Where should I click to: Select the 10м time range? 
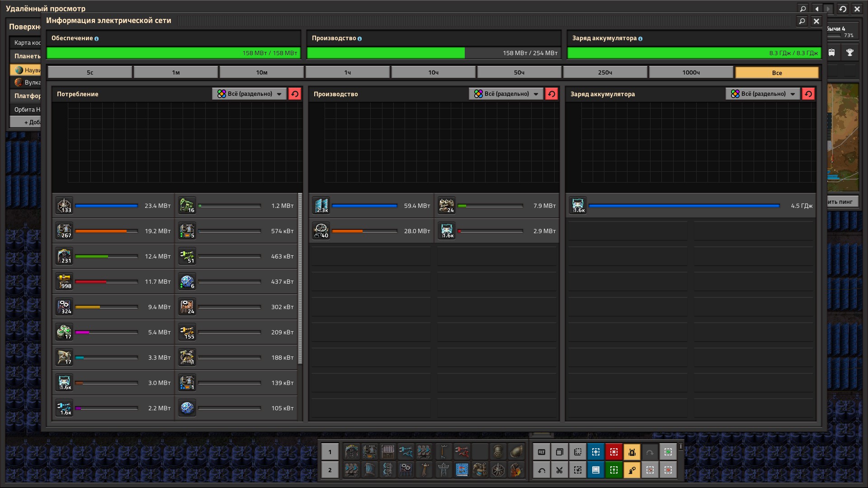point(262,72)
